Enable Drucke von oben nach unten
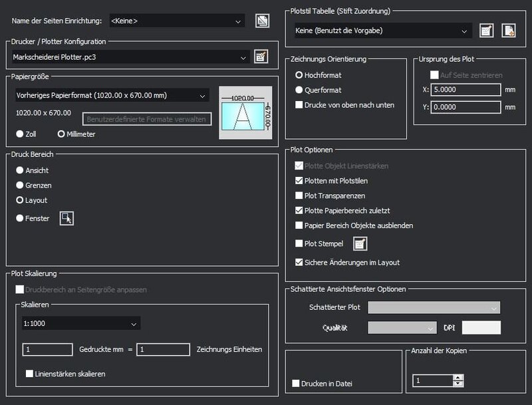The width and height of the screenshot is (532, 405). point(298,104)
